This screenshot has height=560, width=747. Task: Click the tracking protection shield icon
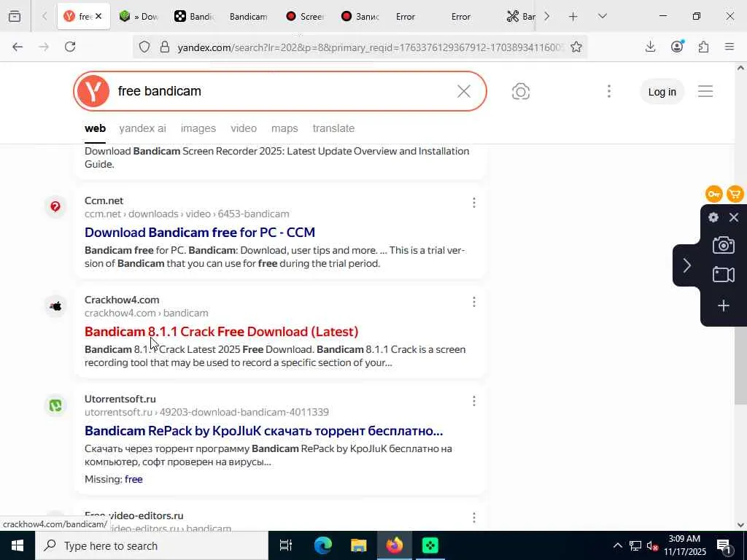[144, 47]
